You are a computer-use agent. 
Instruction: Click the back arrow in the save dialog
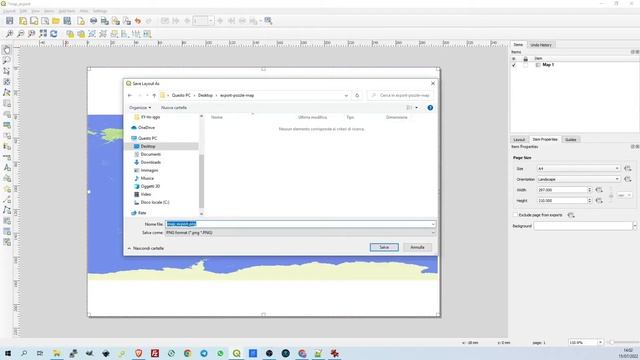click(x=130, y=96)
